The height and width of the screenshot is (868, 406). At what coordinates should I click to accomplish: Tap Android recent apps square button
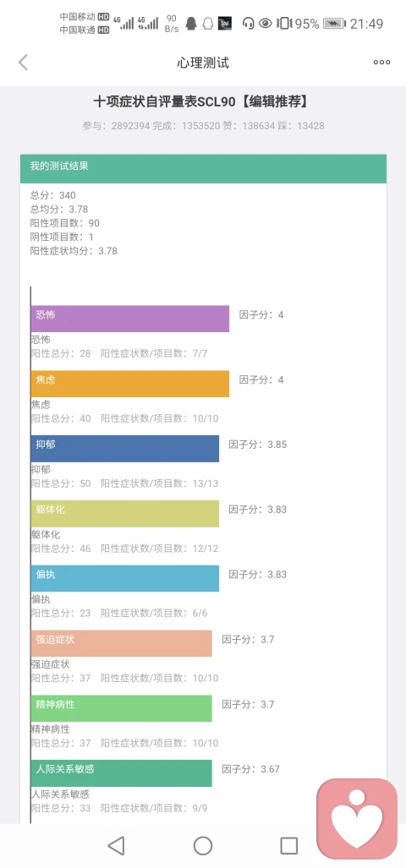click(x=289, y=845)
